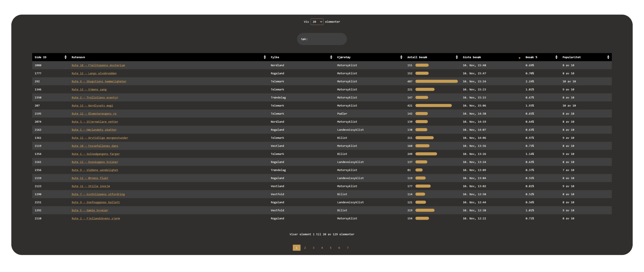The width and height of the screenshot is (644, 272).
Task: Open Rute 9 - Viddens uendelighet link
Action: coord(95,170)
